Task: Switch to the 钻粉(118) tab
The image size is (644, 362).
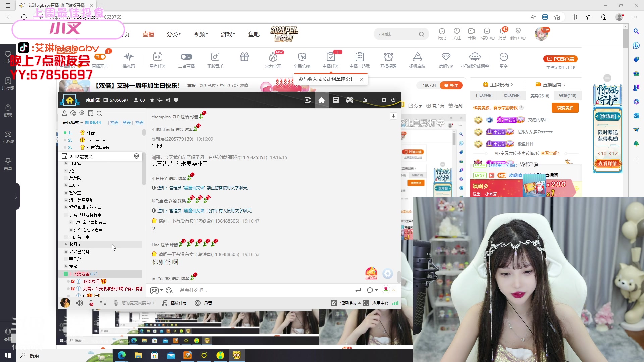Action: [568, 96]
